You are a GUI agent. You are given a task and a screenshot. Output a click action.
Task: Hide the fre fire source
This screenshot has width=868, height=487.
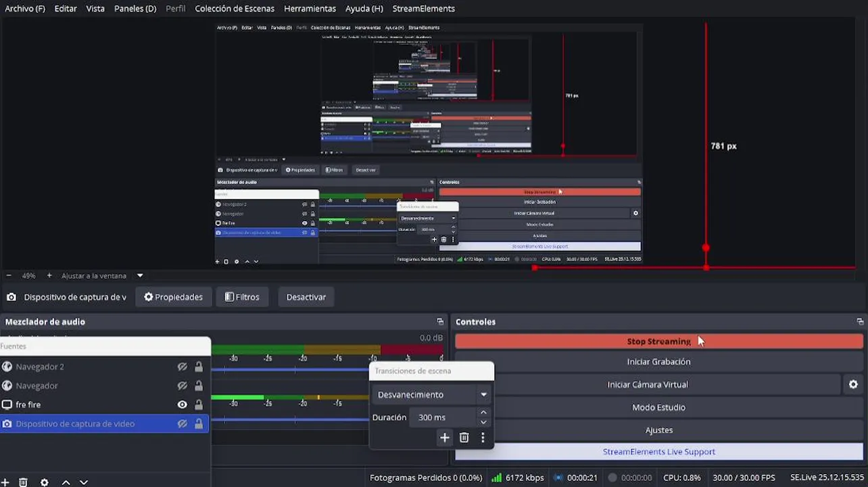click(x=182, y=404)
